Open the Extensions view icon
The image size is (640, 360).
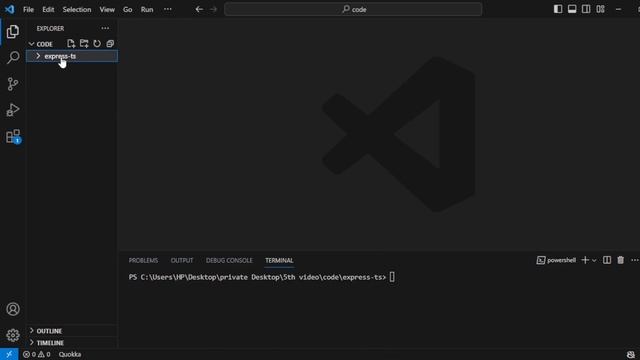[13, 136]
